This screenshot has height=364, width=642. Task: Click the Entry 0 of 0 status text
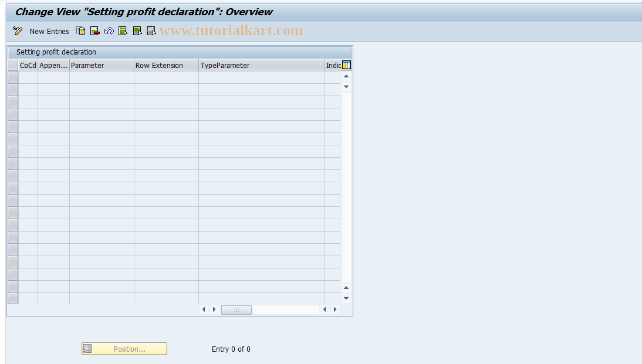coord(231,349)
